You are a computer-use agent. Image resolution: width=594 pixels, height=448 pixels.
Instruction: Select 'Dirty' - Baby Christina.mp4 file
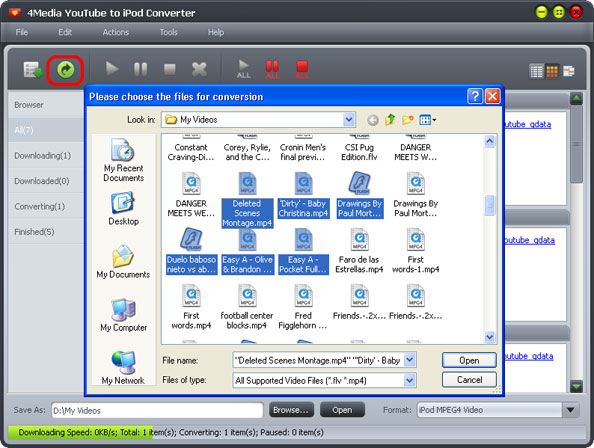[303, 195]
